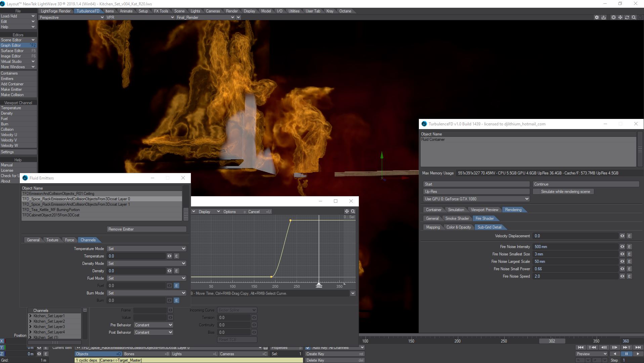Screen dimensions: 644x363
Task: Click graph editor zoom magnifier icon
Action: point(353,211)
